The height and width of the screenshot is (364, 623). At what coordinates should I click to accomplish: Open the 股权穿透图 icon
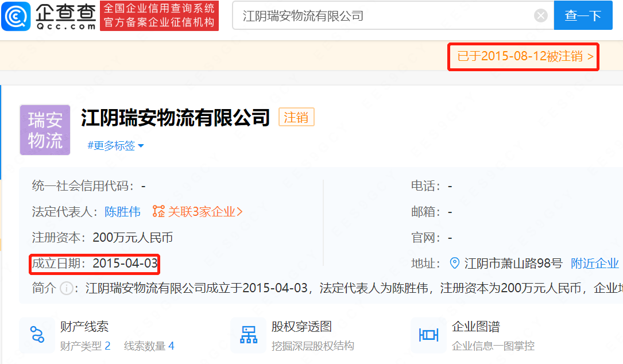tap(249, 335)
